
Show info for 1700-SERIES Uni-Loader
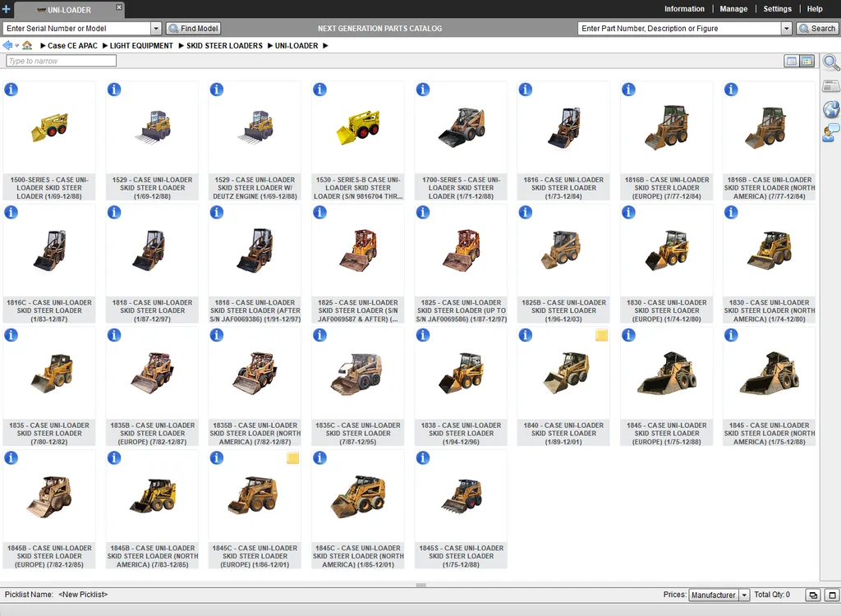(423, 90)
